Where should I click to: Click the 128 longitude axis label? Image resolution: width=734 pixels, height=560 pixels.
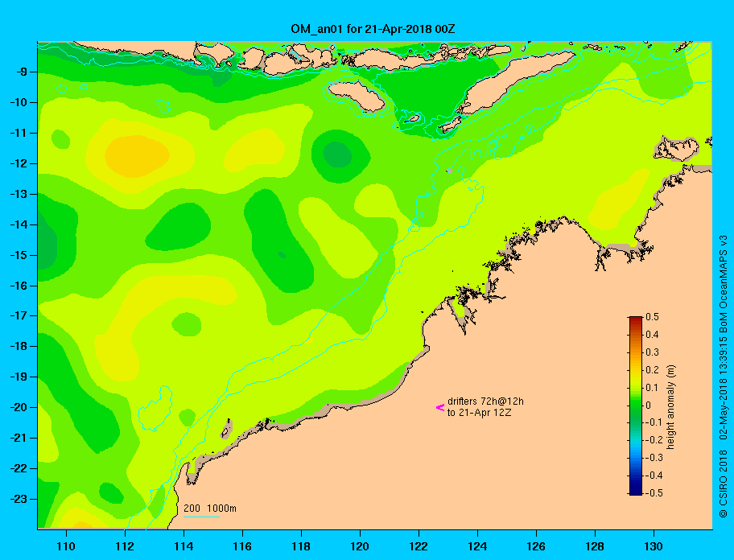(x=595, y=546)
